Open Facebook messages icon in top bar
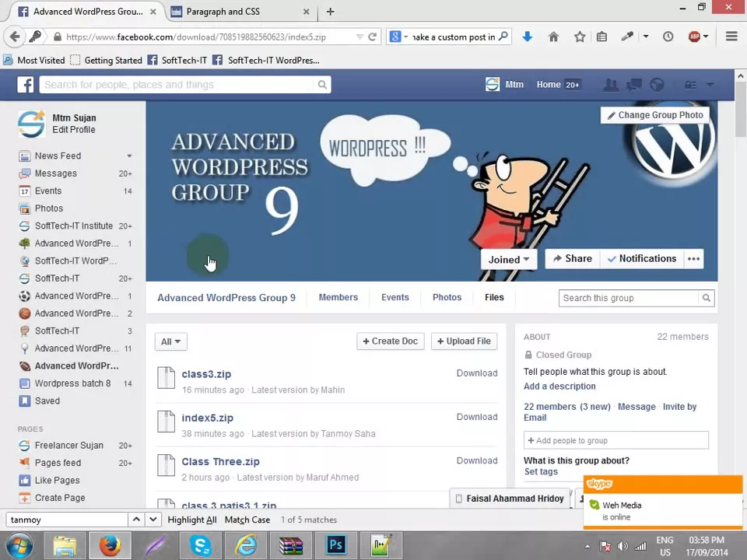This screenshot has height=560, width=747. coord(634,85)
